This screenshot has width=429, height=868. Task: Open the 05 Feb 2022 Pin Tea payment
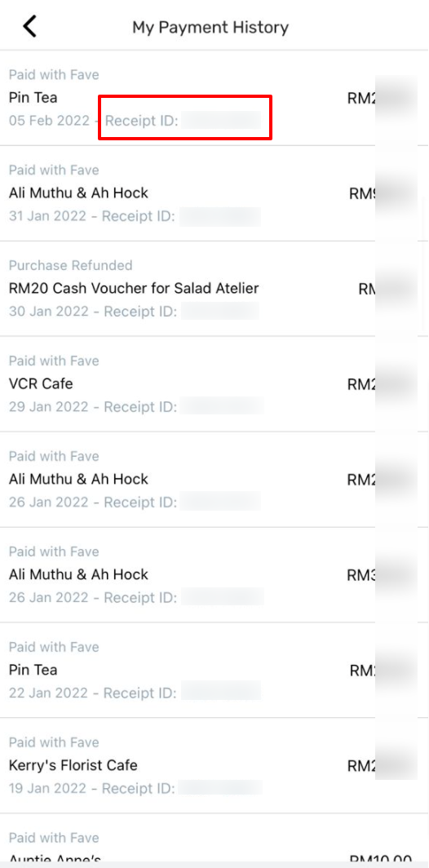(214, 98)
